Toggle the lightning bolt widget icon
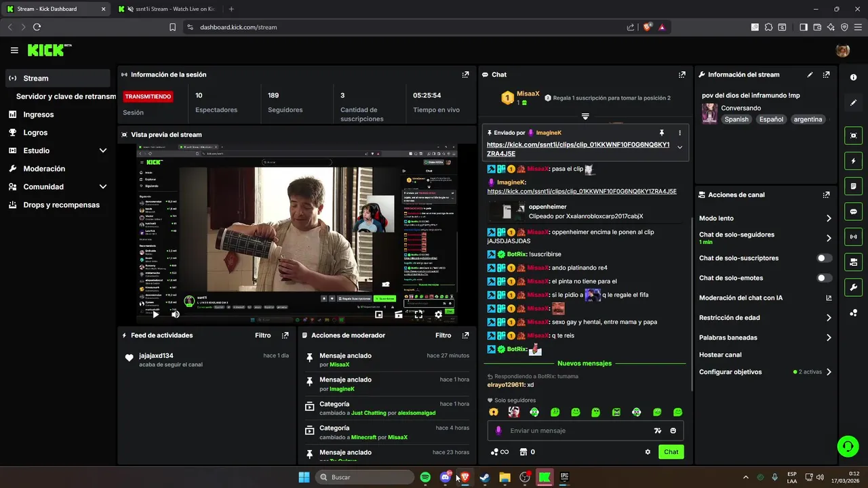The height and width of the screenshot is (488, 868). [x=854, y=161]
